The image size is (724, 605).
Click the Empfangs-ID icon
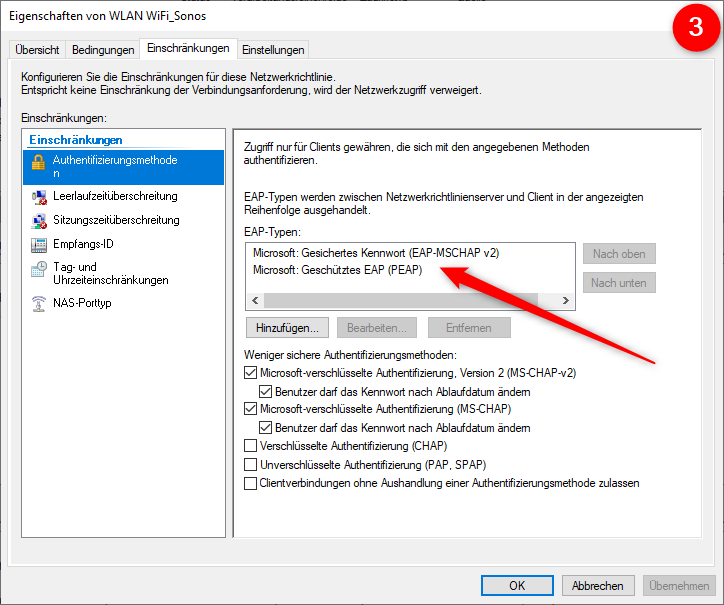[x=39, y=245]
